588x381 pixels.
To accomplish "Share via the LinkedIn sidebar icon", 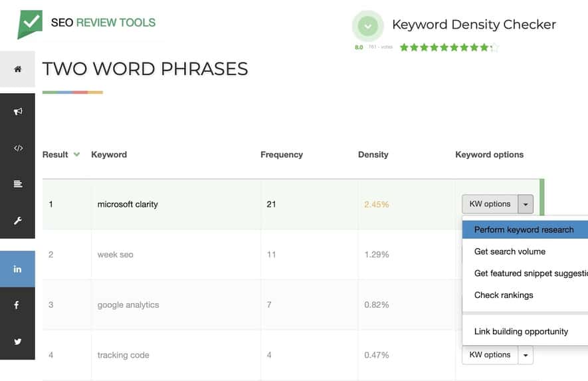I will click(x=18, y=269).
